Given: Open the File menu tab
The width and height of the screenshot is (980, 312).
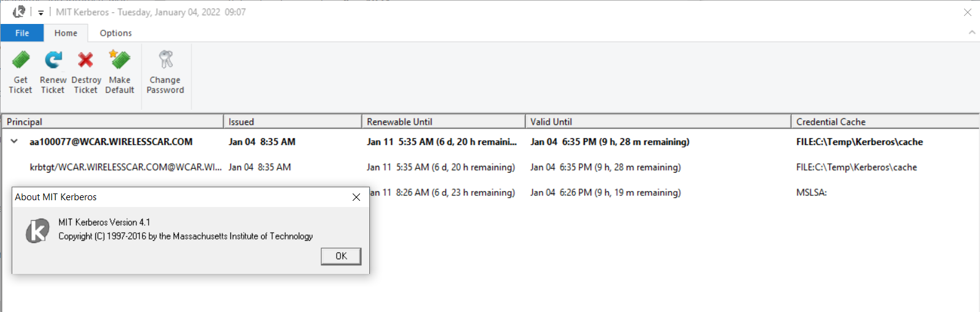Looking at the screenshot, I should click(22, 33).
